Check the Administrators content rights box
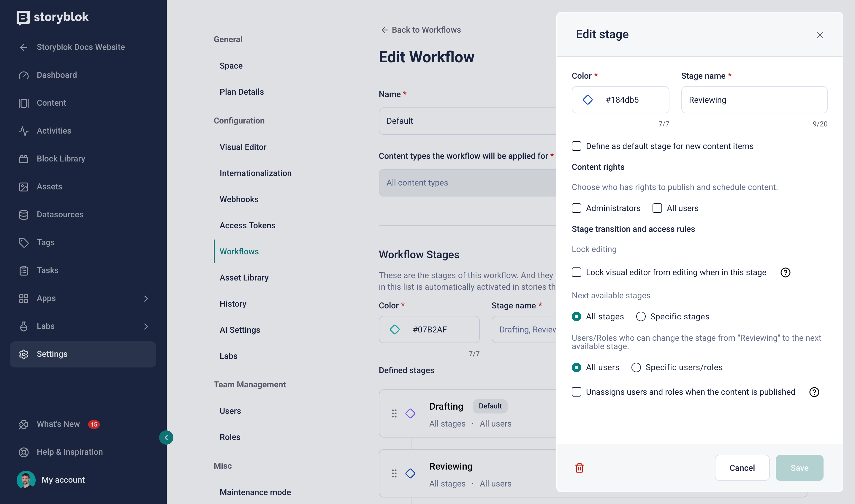This screenshot has height=504, width=855. click(577, 208)
